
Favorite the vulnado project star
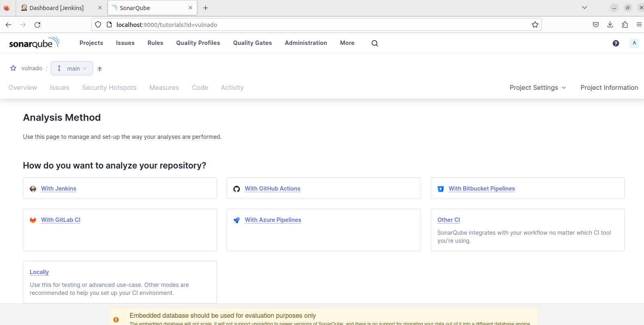[x=13, y=68]
